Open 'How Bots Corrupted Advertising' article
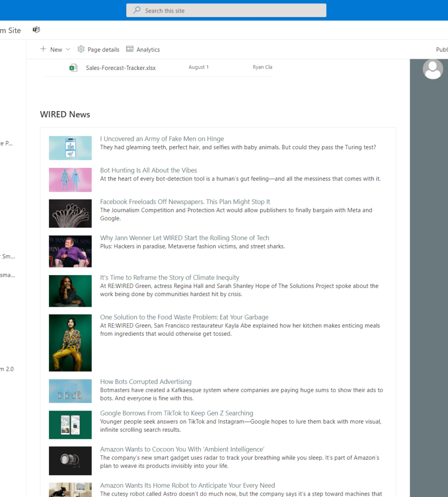 click(x=146, y=381)
